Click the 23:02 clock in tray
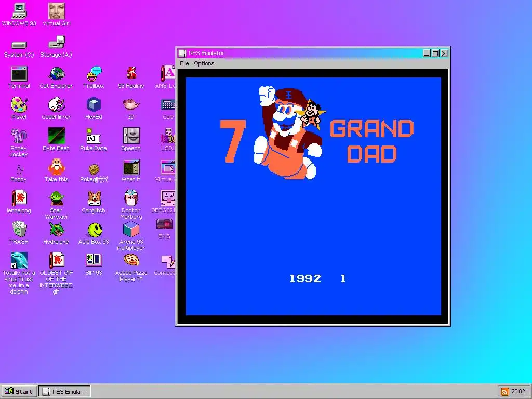532x399 pixels. tap(518, 392)
